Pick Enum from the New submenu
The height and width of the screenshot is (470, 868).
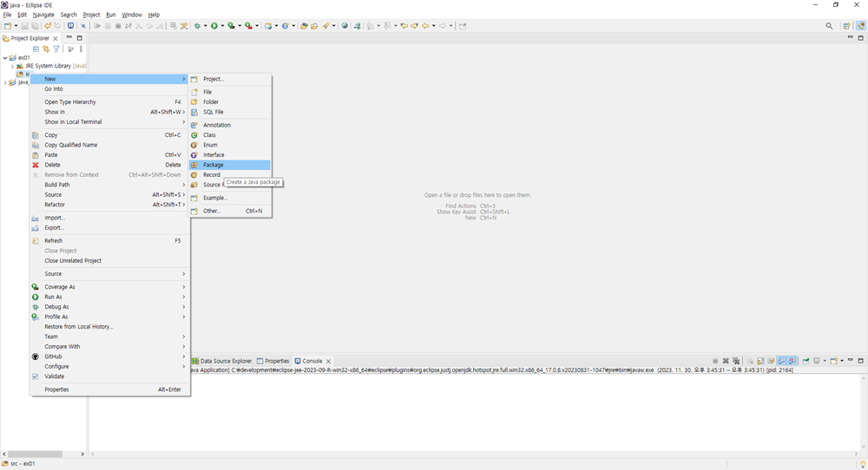tap(229, 145)
